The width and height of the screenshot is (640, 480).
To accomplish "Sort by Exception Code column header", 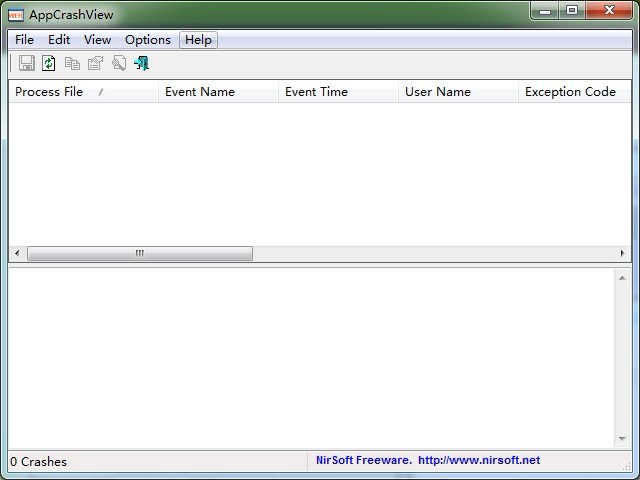I will (x=572, y=92).
